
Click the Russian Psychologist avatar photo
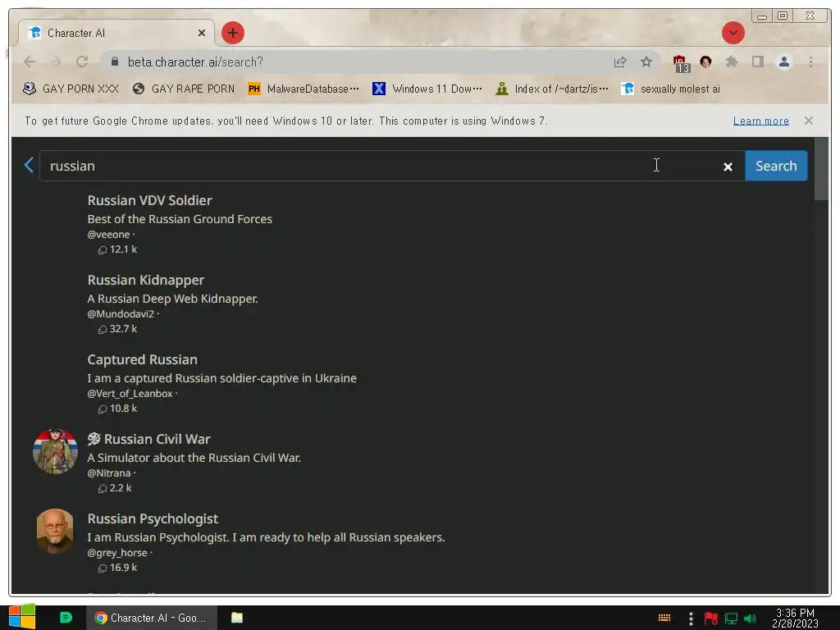(x=55, y=531)
